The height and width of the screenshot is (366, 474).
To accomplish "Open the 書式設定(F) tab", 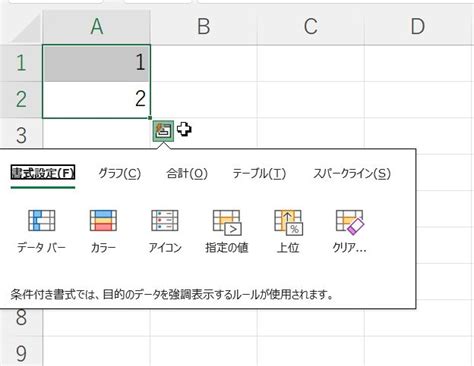I will pyautogui.click(x=43, y=173).
